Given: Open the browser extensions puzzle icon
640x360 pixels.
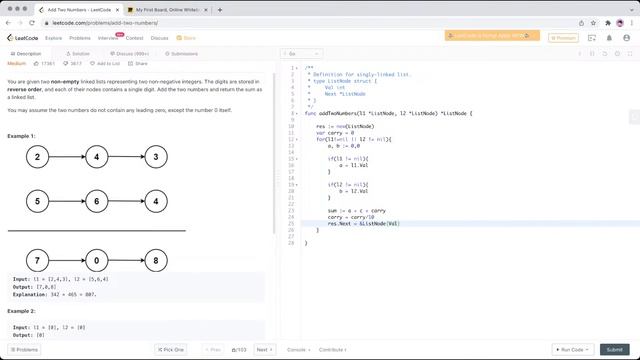Looking at the screenshot, I should [607, 23].
